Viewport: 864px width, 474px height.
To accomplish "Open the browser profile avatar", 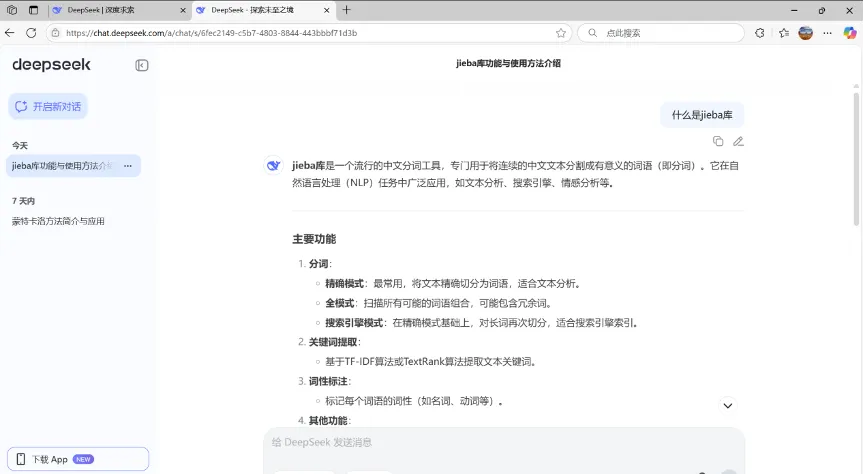I will [806, 33].
